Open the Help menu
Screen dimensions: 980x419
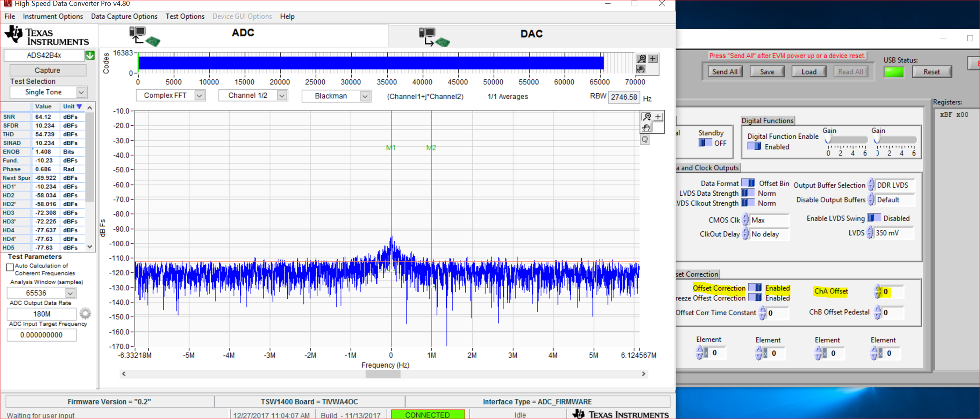point(287,16)
